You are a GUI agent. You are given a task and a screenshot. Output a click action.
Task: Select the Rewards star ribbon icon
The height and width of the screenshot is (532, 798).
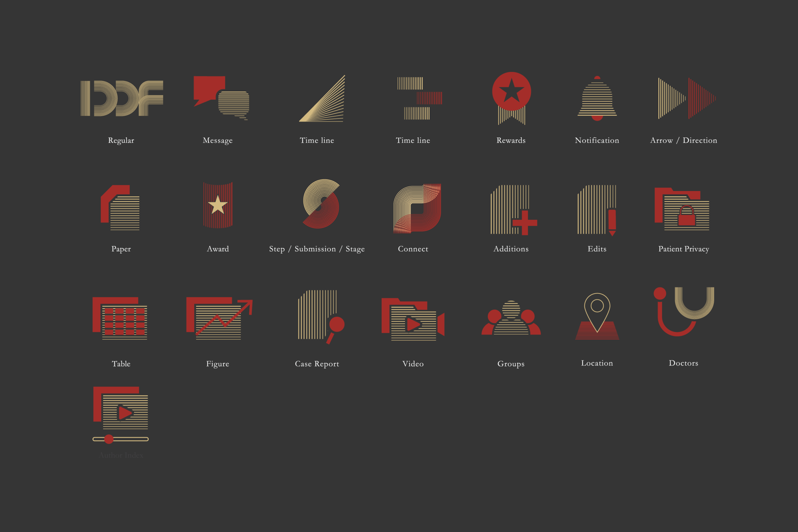(x=511, y=97)
